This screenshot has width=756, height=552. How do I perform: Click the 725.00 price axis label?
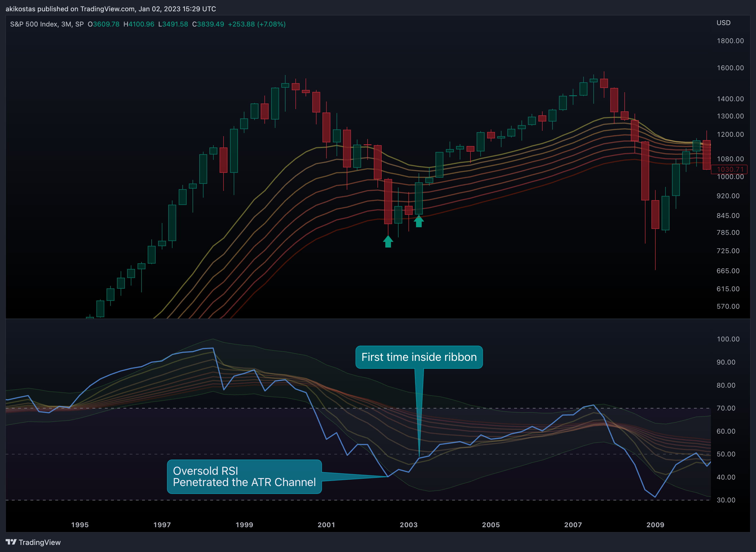[728, 251]
